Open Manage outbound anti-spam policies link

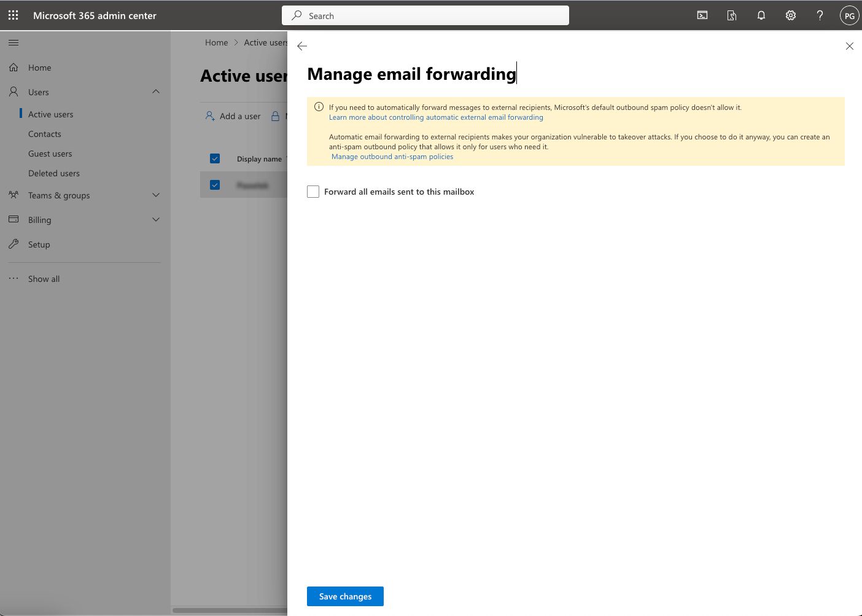(x=392, y=157)
